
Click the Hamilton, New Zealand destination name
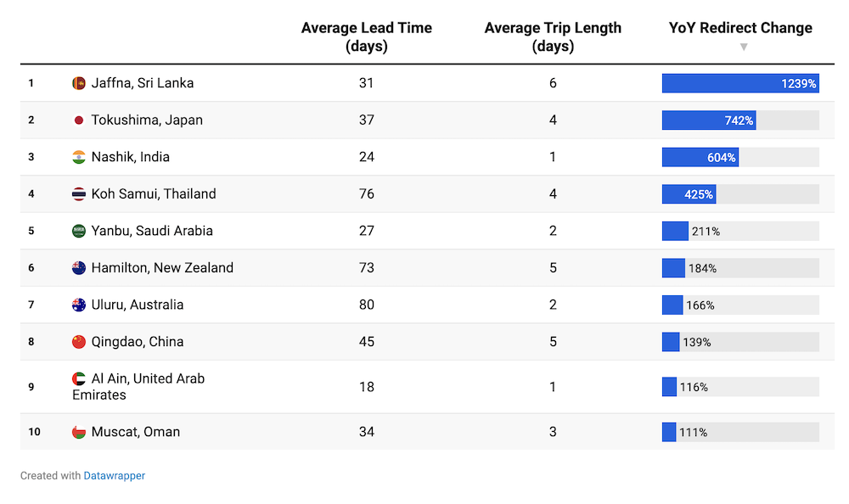coord(162,268)
